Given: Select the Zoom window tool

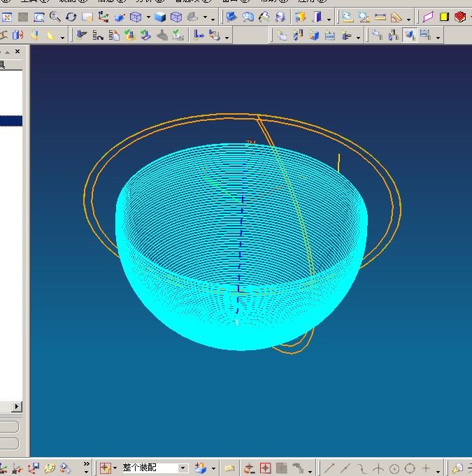Looking at the screenshot, I should coord(39,17).
